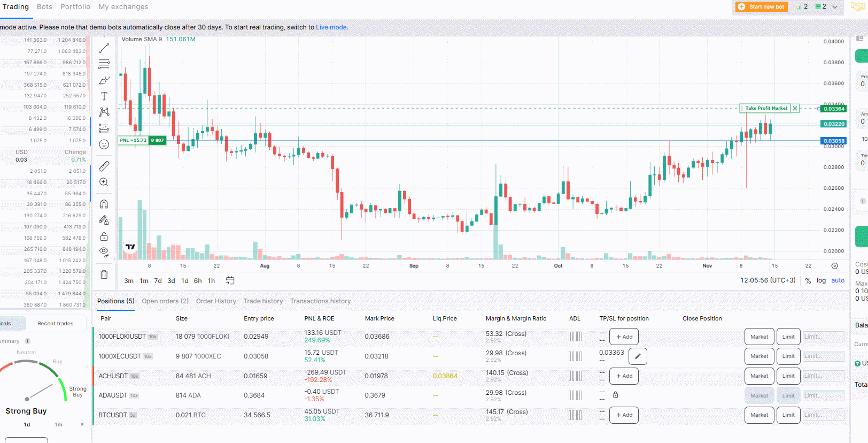
Task: Follow the Live mode link
Action: tap(331, 27)
